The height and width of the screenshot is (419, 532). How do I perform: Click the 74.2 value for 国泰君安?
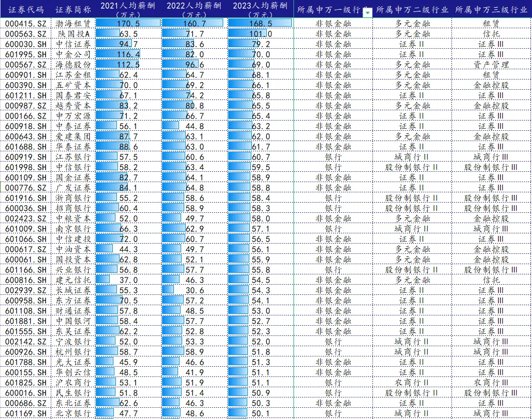194,95
